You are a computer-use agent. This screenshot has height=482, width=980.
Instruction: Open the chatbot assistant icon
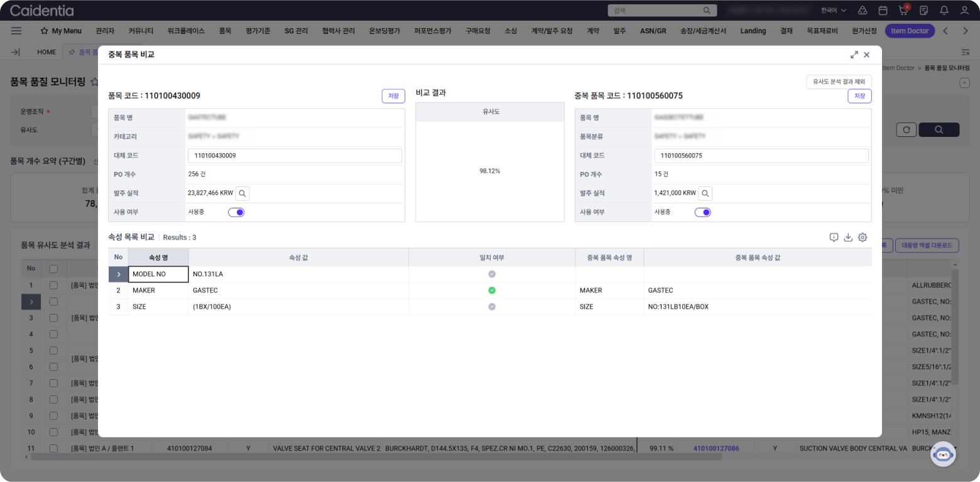click(942, 454)
